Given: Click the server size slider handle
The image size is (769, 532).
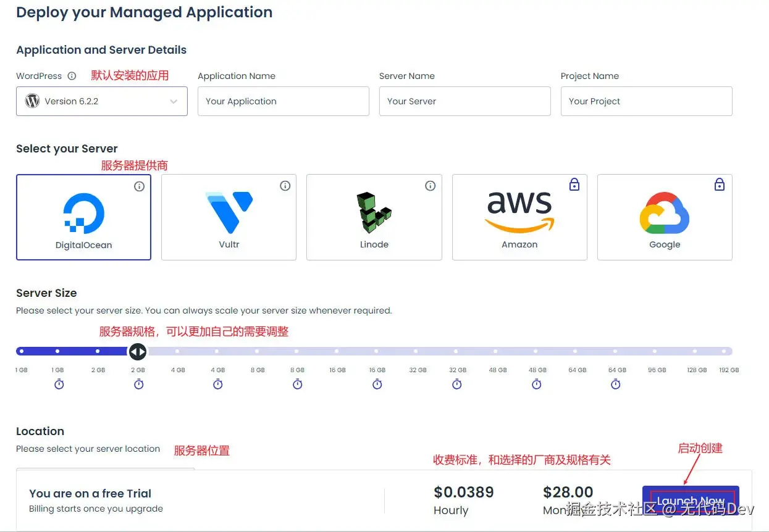Looking at the screenshot, I should tap(137, 351).
